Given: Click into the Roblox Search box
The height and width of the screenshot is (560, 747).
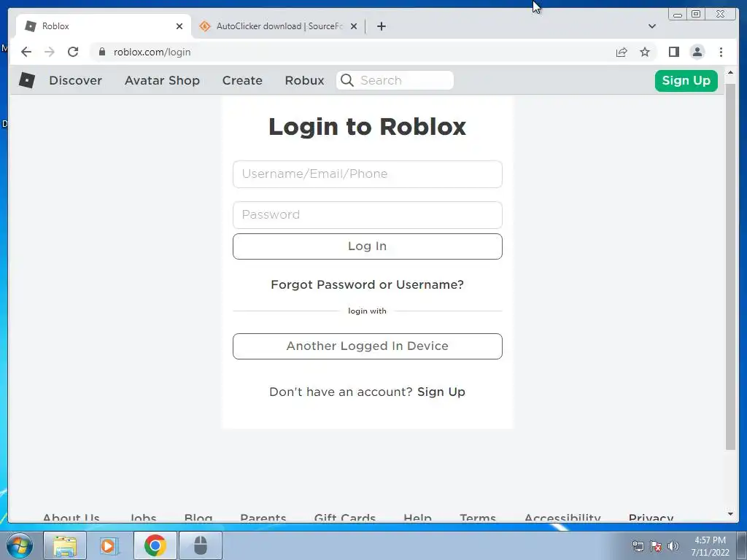Looking at the screenshot, I should [395, 80].
